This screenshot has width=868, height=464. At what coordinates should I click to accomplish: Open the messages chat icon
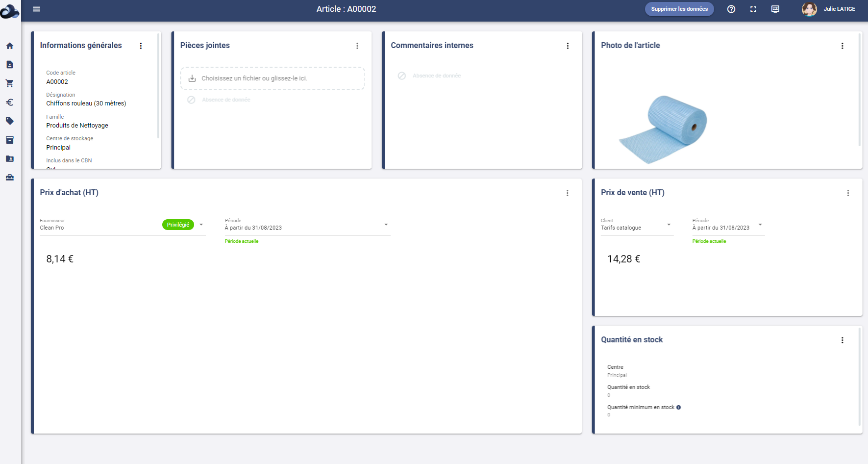tap(775, 9)
